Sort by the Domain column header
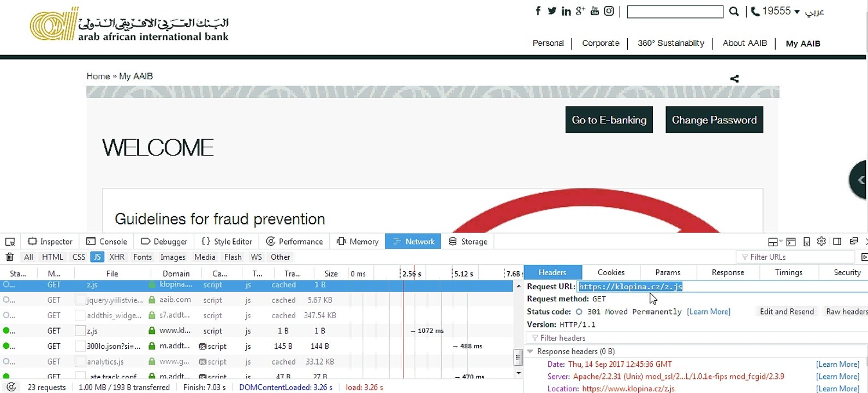 [176, 273]
